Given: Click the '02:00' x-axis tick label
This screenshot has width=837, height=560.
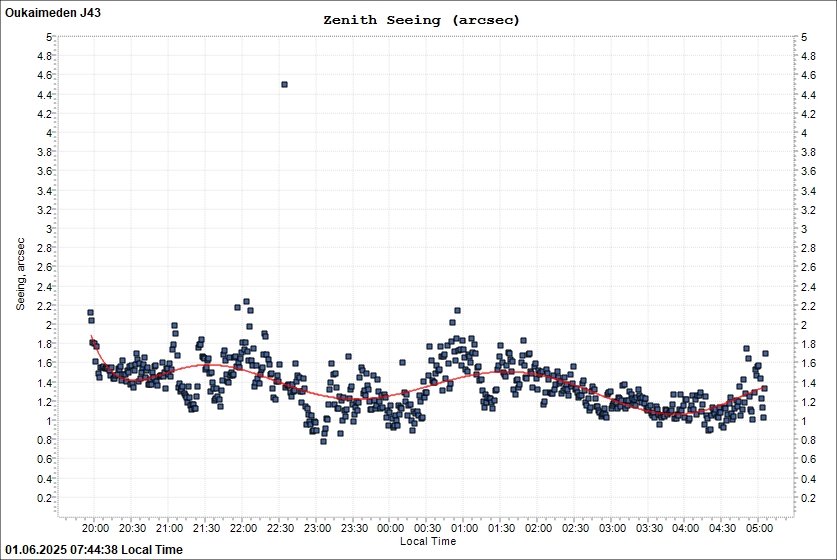Looking at the screenshot, I should (x=538, y=528).
